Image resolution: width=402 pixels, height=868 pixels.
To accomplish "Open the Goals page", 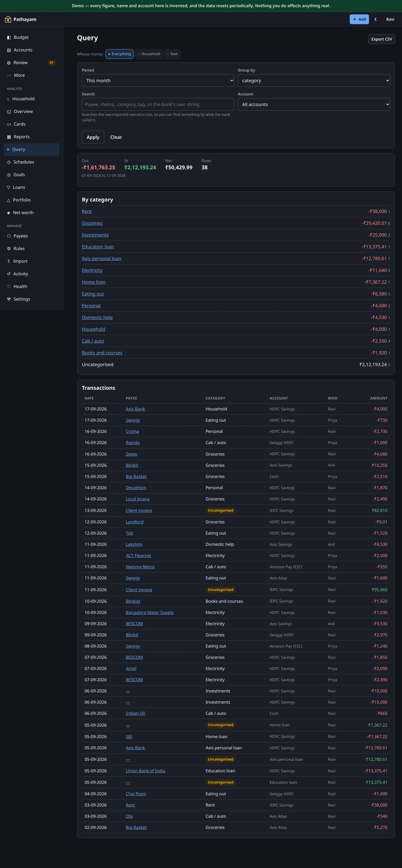I will (31, 175).
